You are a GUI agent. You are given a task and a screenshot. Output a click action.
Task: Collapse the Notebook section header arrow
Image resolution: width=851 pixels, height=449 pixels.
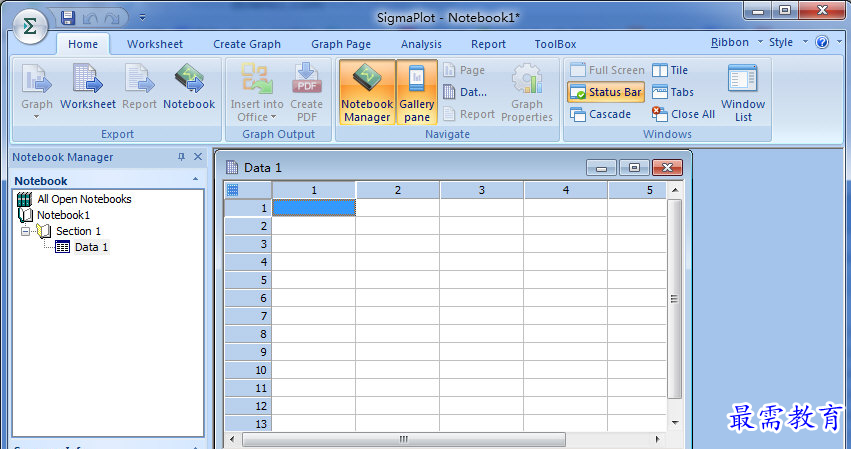[x=195, y=179]
